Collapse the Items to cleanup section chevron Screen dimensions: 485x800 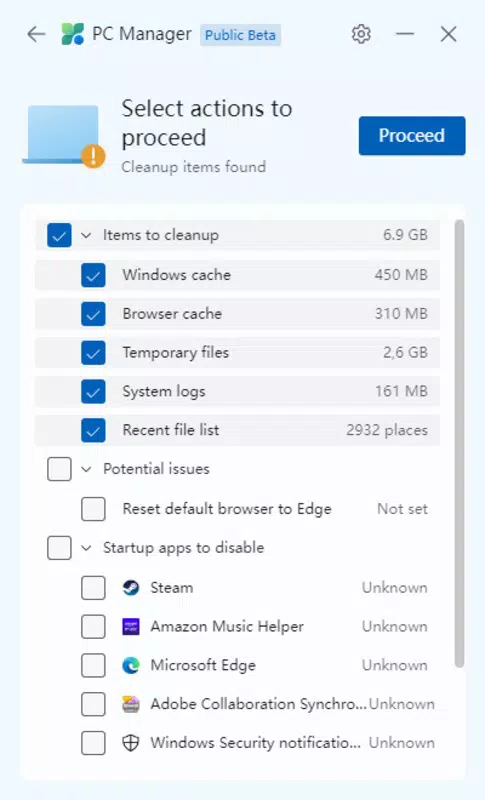(86, 235)
